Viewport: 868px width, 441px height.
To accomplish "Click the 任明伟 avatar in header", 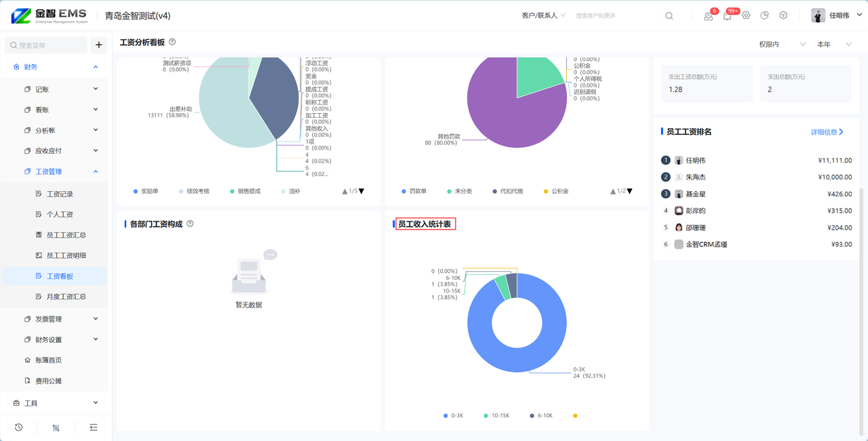I will [x=818, y=16].
